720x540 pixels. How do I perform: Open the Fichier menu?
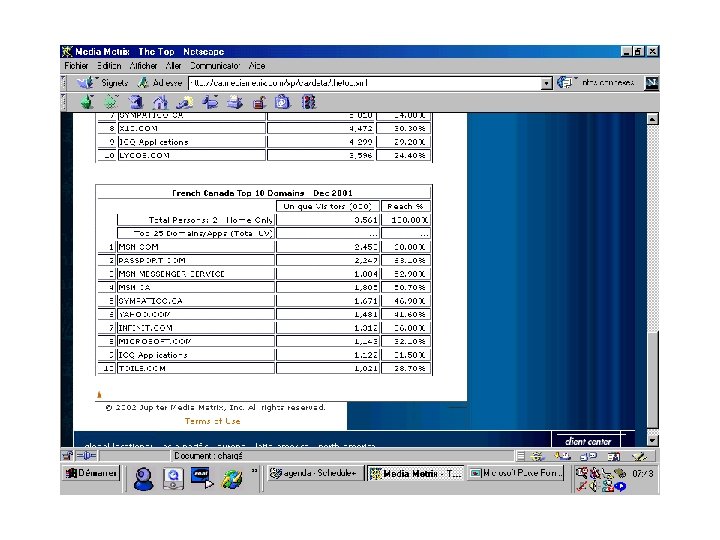pos(76,66)
